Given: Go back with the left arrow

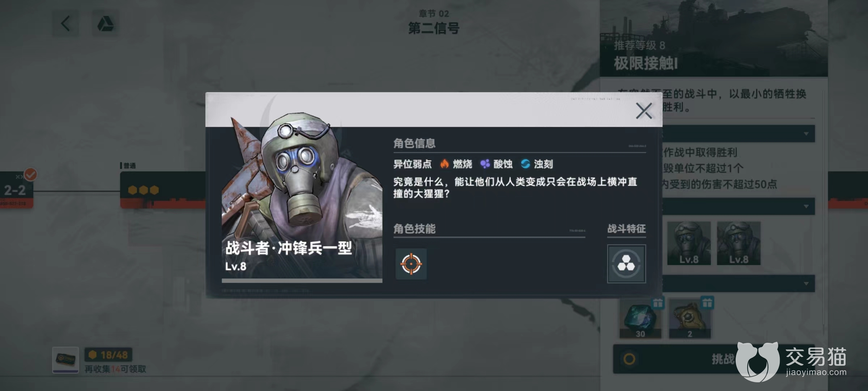Looking at the screenshot, I should click(66, 24).
